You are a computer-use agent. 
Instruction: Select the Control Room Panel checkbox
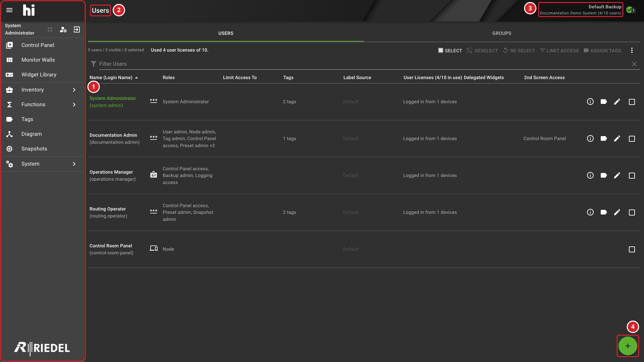(x=632, y=249)
